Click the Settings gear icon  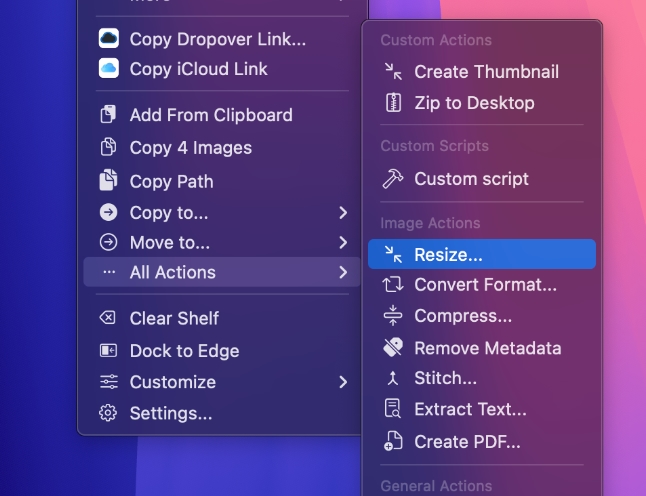click(108, 413)
